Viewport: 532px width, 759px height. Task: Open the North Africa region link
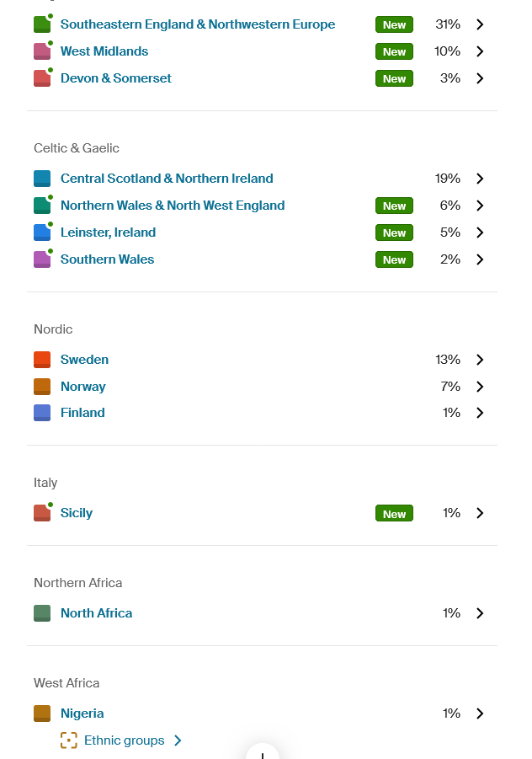96,613
